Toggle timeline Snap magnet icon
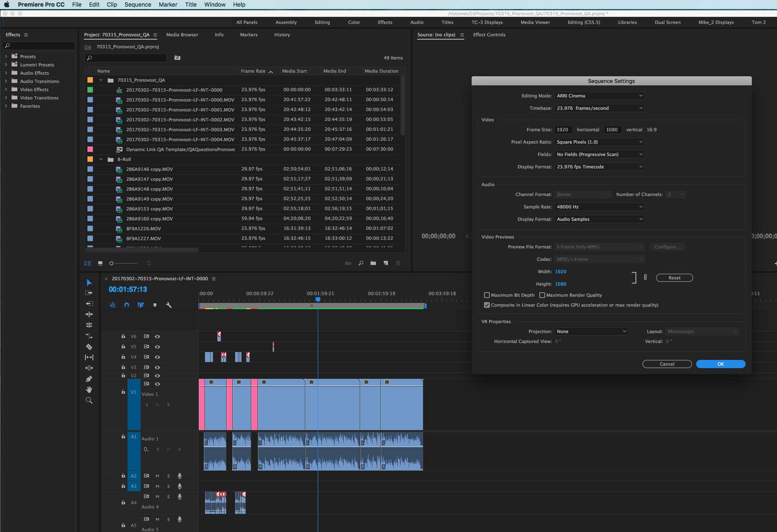The image size is (777, 532). 127,305
